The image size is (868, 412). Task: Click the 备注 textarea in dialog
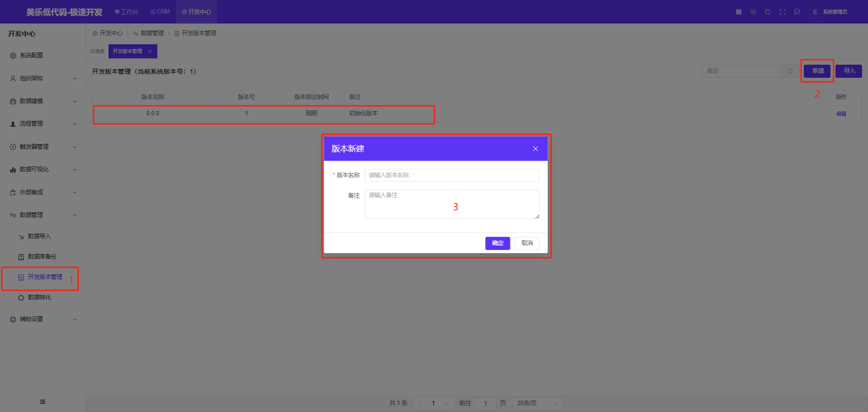click(x=452, y=204)
